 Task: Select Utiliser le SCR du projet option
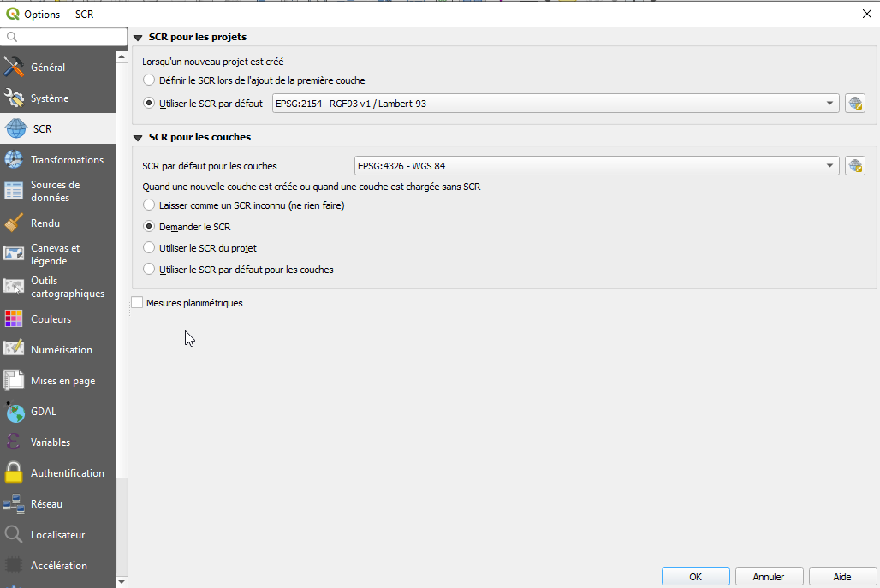tap(149, 248)
